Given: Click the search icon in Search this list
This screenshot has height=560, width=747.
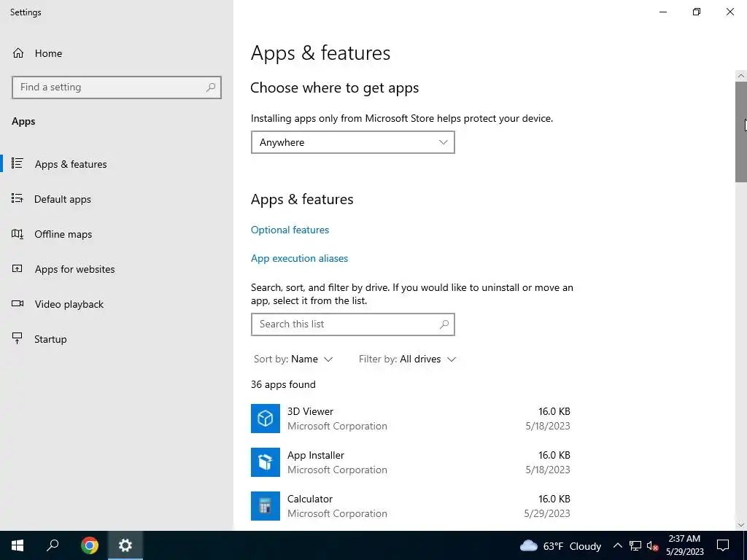Looking at the screenshot, I should tap(444, 324).
